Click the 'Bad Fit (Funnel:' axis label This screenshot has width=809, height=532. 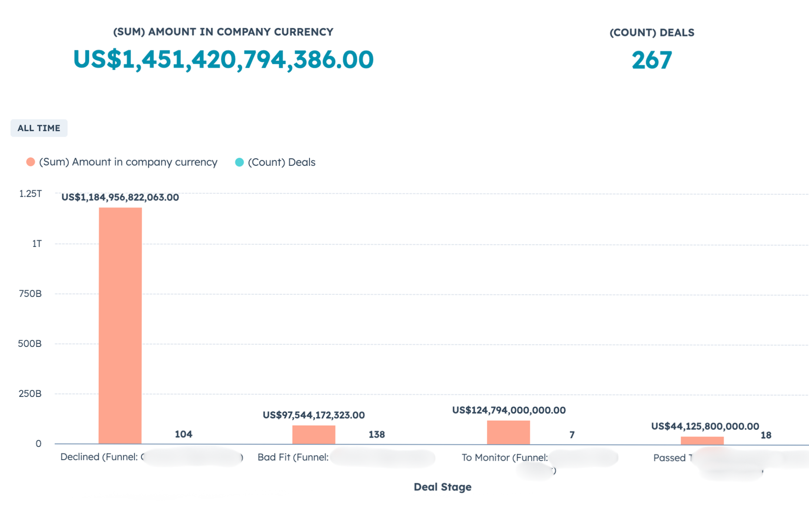tap(293, 457)
